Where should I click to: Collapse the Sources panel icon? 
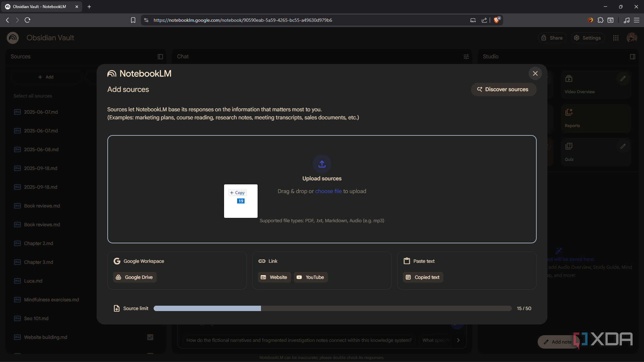pyautogui.click(x=160, y=57)
